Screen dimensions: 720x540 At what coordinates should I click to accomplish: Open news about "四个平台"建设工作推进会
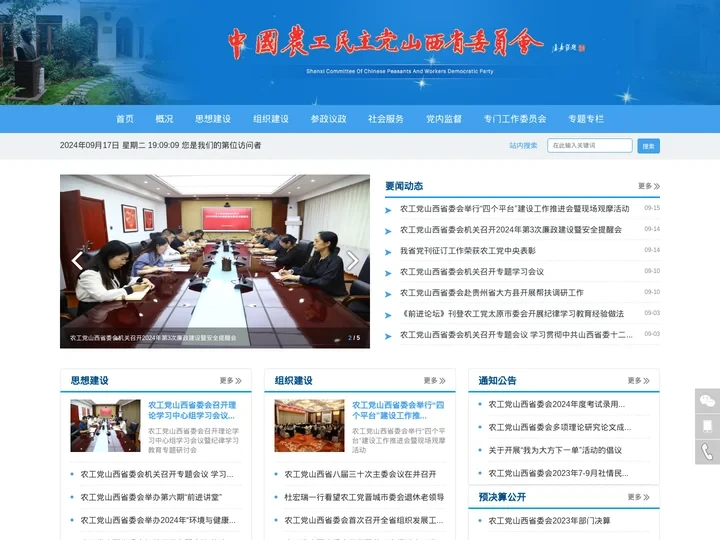(x=514, y=208)
